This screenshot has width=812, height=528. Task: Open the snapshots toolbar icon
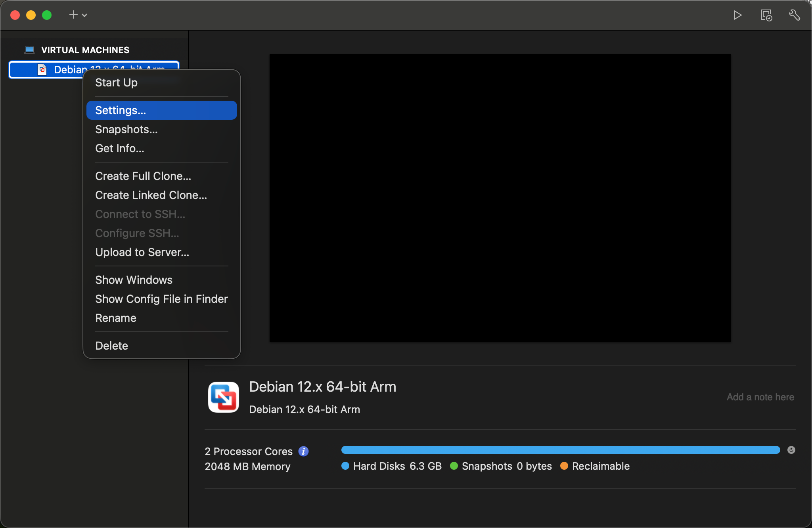coord(766,15)
